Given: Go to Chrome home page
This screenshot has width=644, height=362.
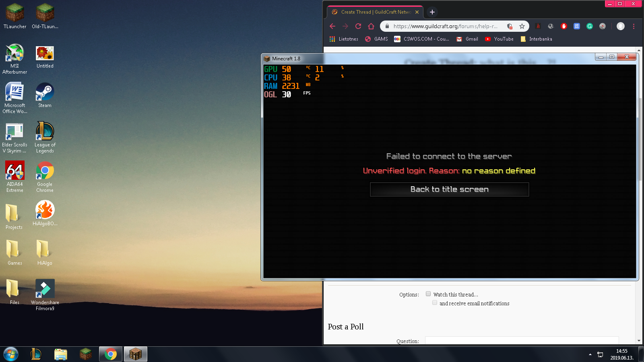Looking at the screenshot, I should [x=371, y=26].
